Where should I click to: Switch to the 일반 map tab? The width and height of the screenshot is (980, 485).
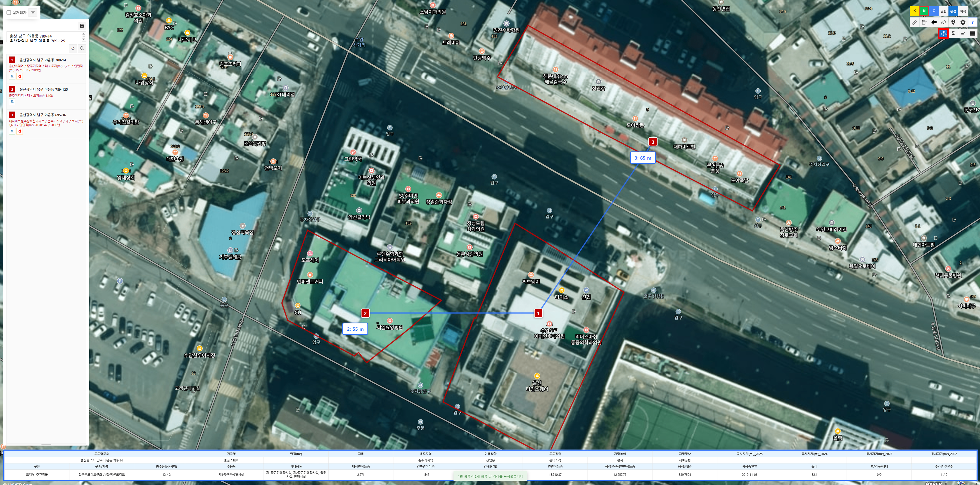[943, 11]
